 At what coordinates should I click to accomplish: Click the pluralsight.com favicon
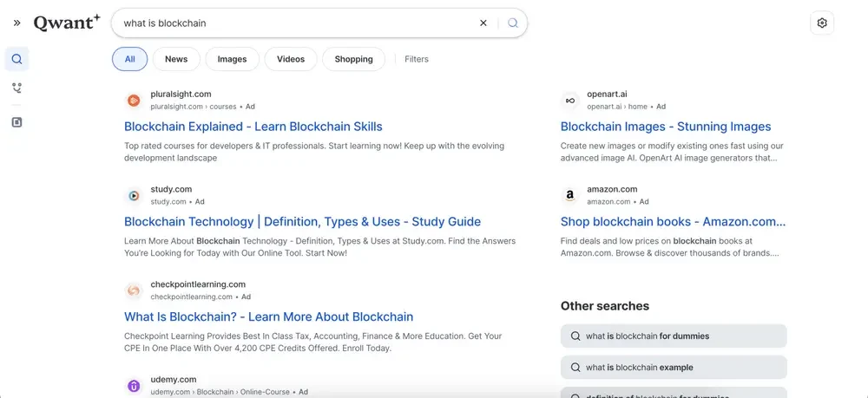point(134,101)
